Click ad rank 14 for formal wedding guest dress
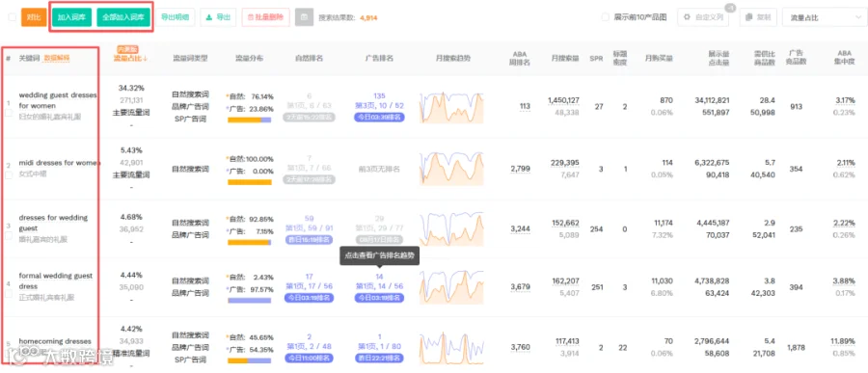Screen dimensions: 868x373 (380, 277)
